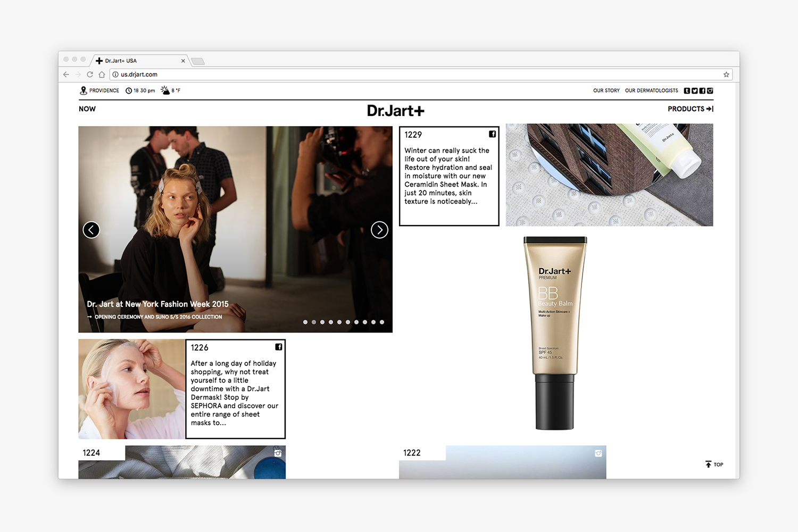Screen dimensions: 798x532
Task: Click the Fashion Week 2015 slide title
Action: tap(158, 304)
